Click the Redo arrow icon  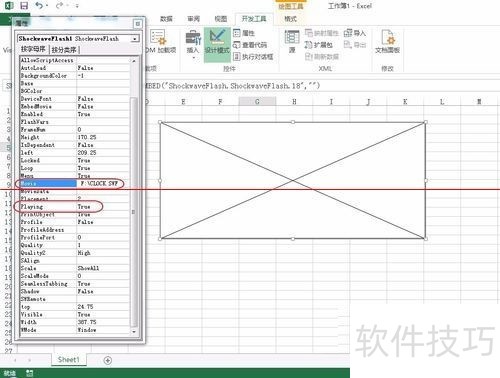pyautogui.click(x=59, y=5)
